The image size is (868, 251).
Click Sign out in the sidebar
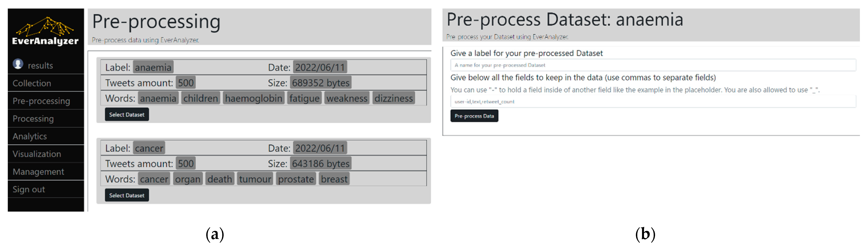[x=29, y=190]
